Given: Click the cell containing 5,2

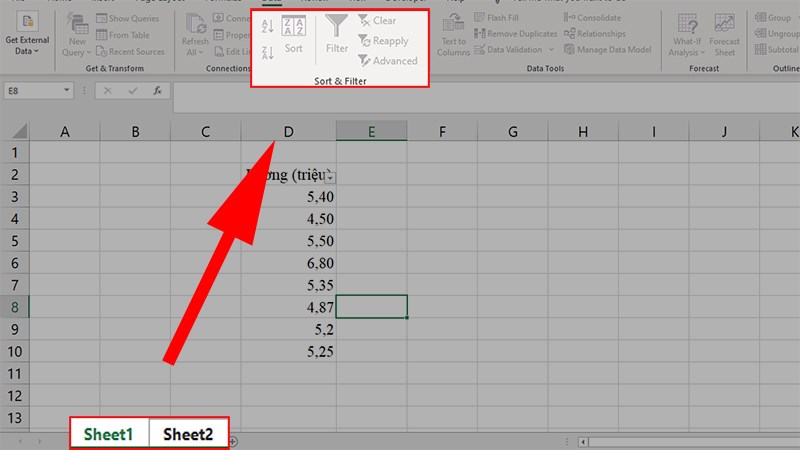Looking at the screenshot, I should point(288,330).
